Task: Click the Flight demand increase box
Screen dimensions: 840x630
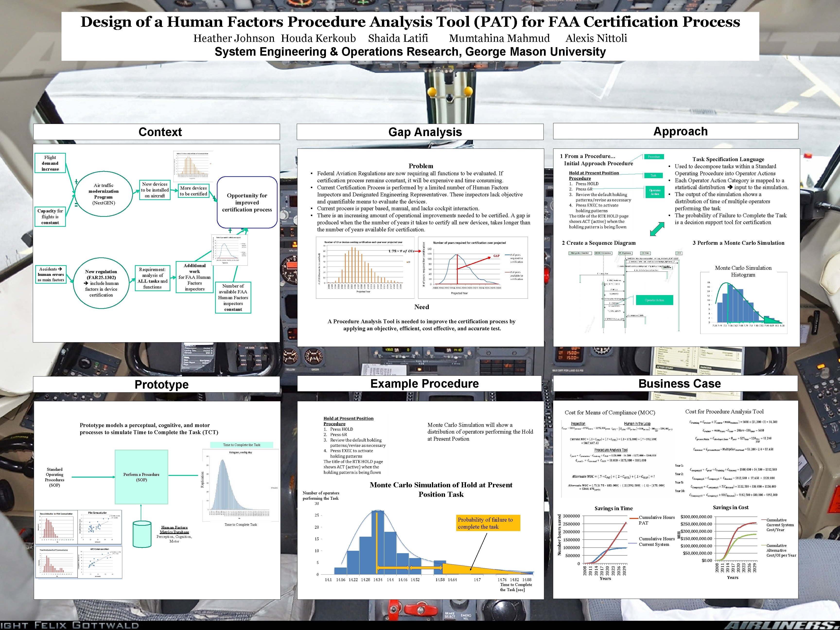Action: click(50, 163)
